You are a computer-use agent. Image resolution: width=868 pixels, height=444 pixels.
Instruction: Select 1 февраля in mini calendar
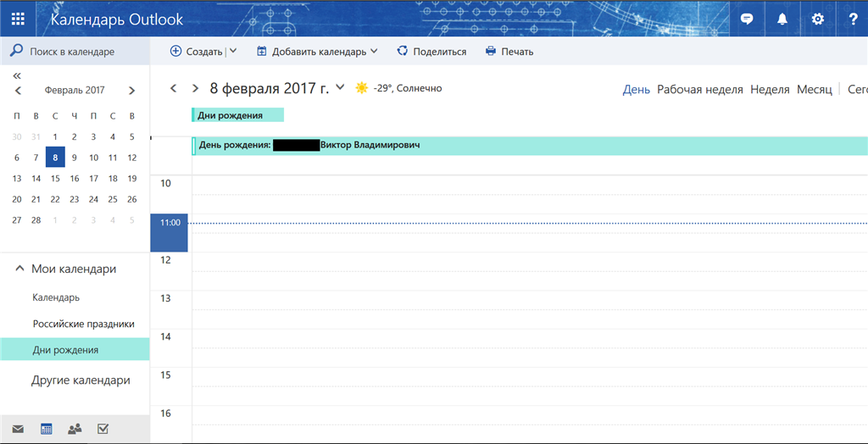pos(55,136)
